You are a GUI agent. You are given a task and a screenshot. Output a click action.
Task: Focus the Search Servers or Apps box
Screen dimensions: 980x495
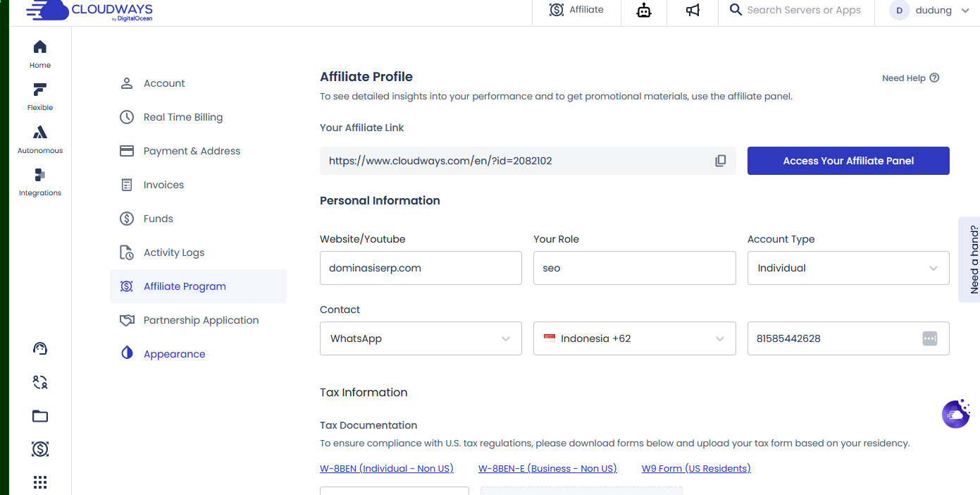point(804,10)
